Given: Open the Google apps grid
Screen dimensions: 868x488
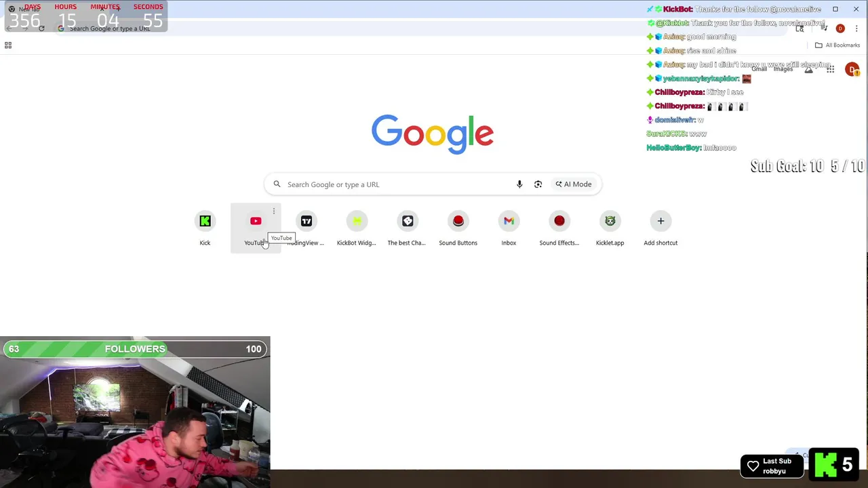Looking at the screenshot, I should pos(830,69).
